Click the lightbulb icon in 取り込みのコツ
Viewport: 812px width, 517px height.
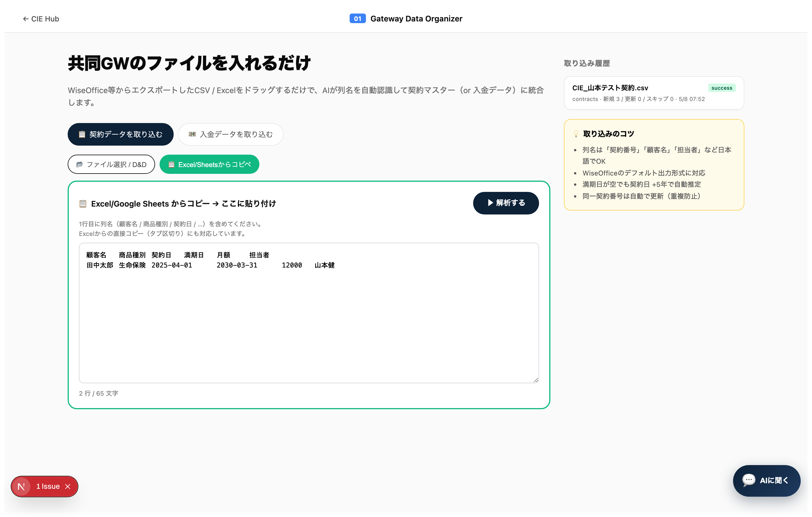(x=576, y=134)
